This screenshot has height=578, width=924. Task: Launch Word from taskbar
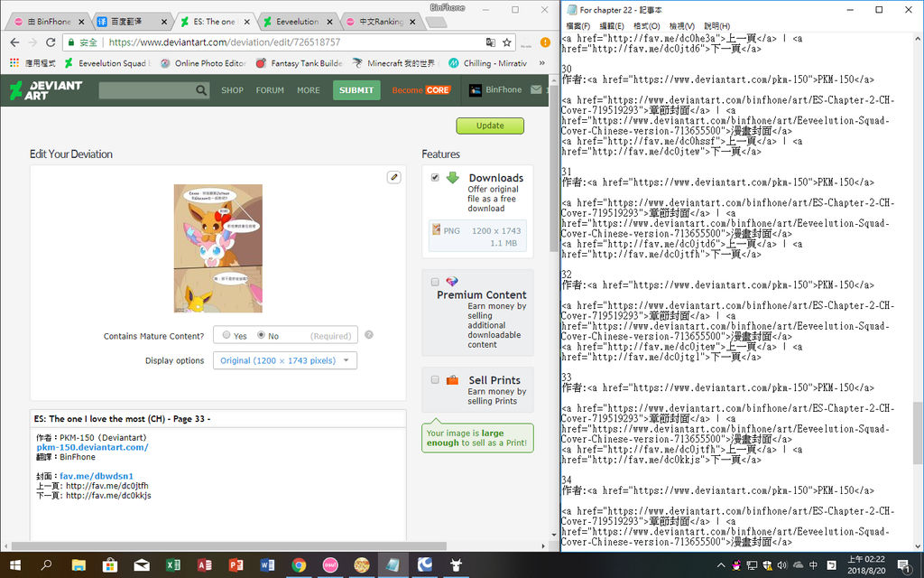coord(267,565)
